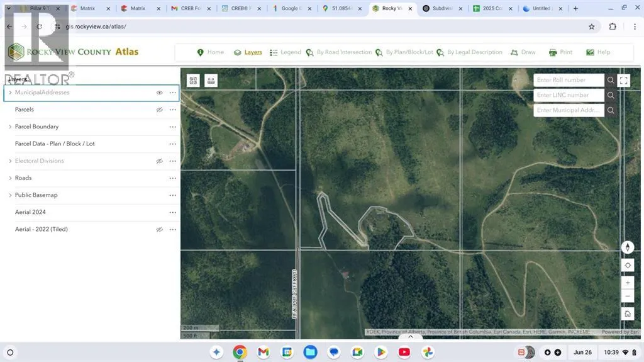This screenshot has height=362, width=644.
Task: Search by LINC number magnifier
Action: pos(611,96)
